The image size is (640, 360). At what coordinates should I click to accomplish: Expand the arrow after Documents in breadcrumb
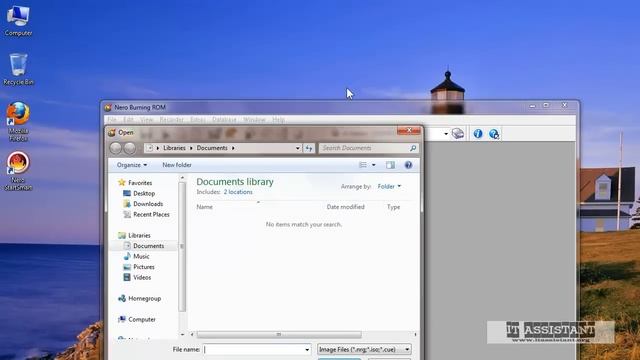[233, 148]
